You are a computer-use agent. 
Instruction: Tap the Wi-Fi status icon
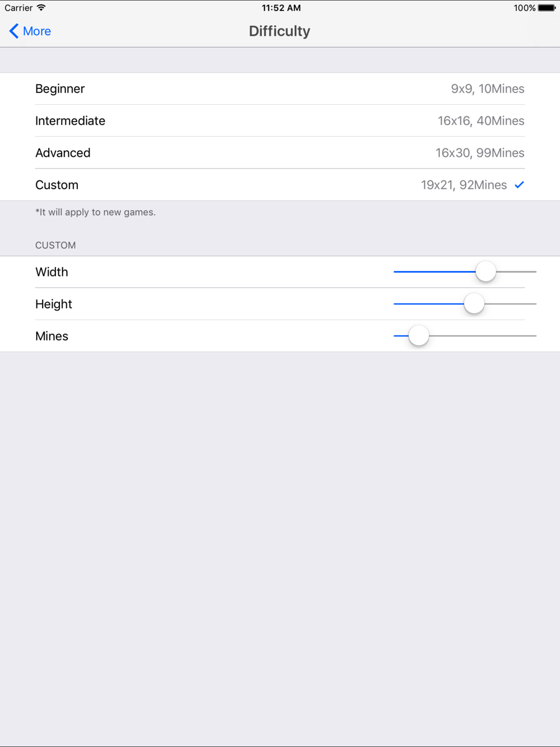(x=41, y=8)
